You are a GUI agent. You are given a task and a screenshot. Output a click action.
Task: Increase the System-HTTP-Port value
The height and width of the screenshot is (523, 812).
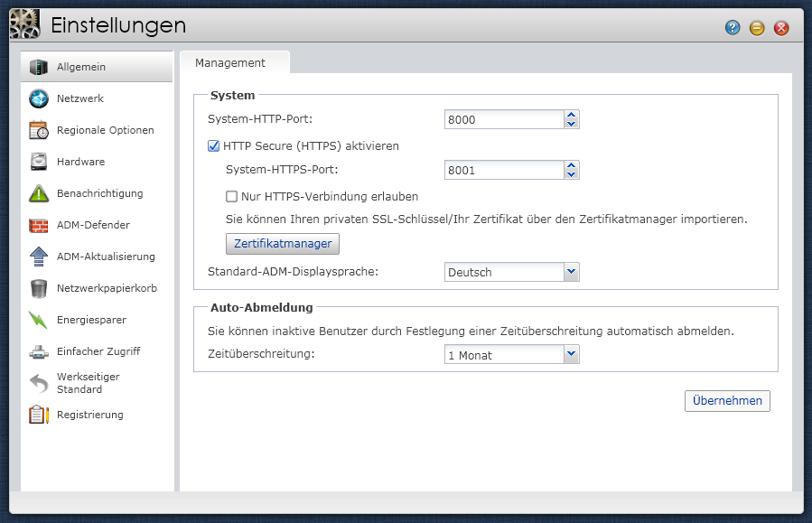(571, 115)
